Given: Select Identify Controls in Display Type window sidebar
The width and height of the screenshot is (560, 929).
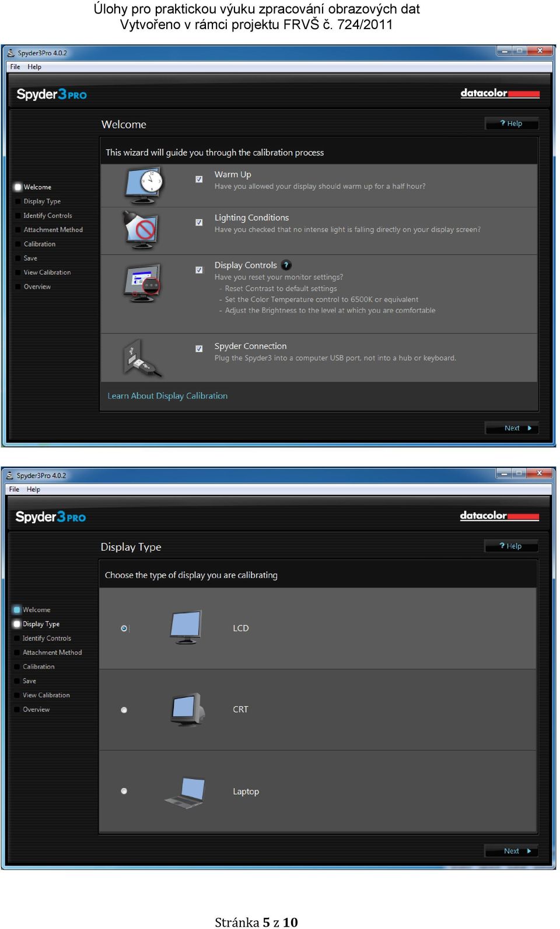Looking at the screenshot, I should 42,638.
